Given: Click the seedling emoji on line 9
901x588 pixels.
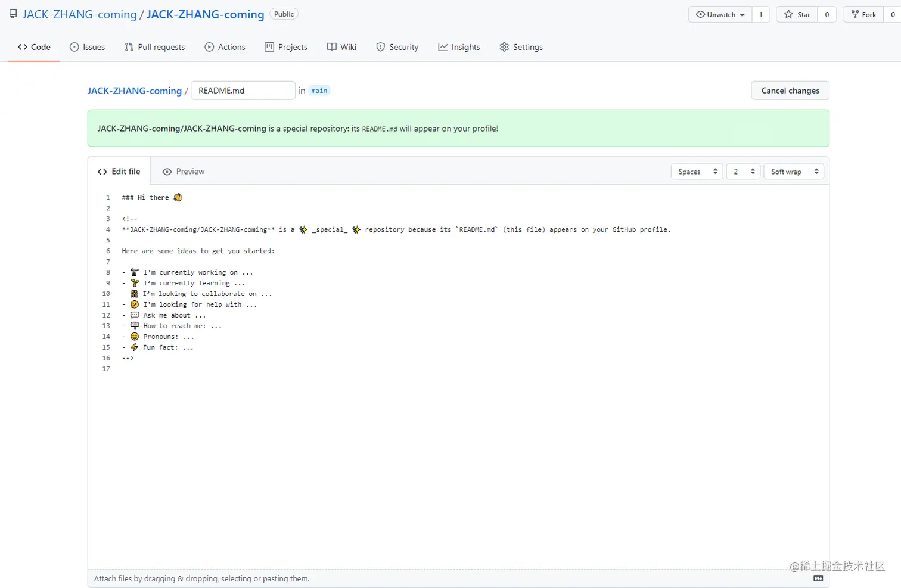Looking at the screenshot, I should 135,283.
